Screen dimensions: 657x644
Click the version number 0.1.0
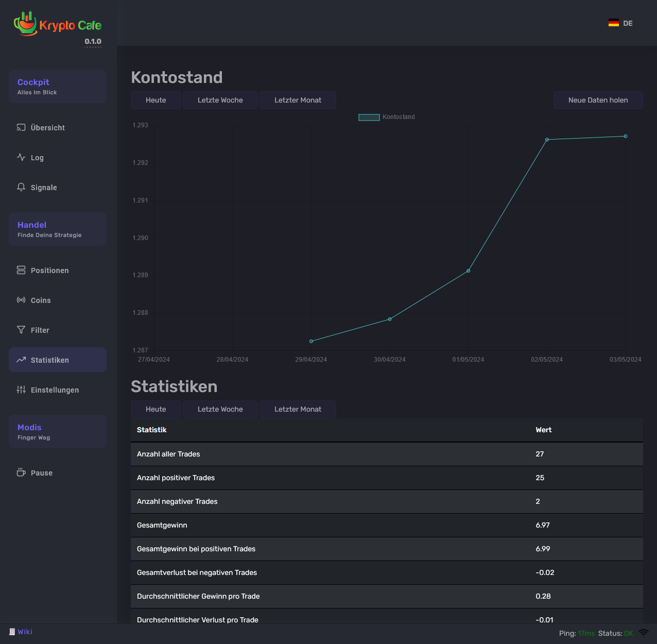tap(93, 42)
